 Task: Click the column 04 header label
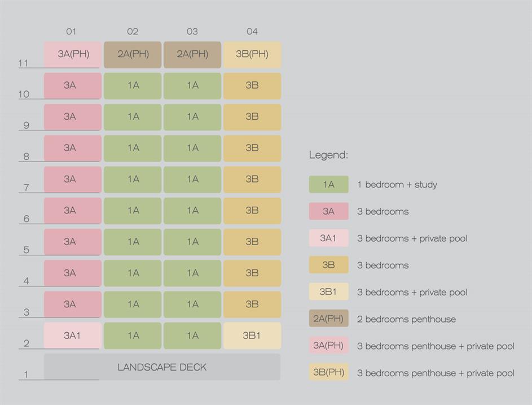tap(252, 32)
